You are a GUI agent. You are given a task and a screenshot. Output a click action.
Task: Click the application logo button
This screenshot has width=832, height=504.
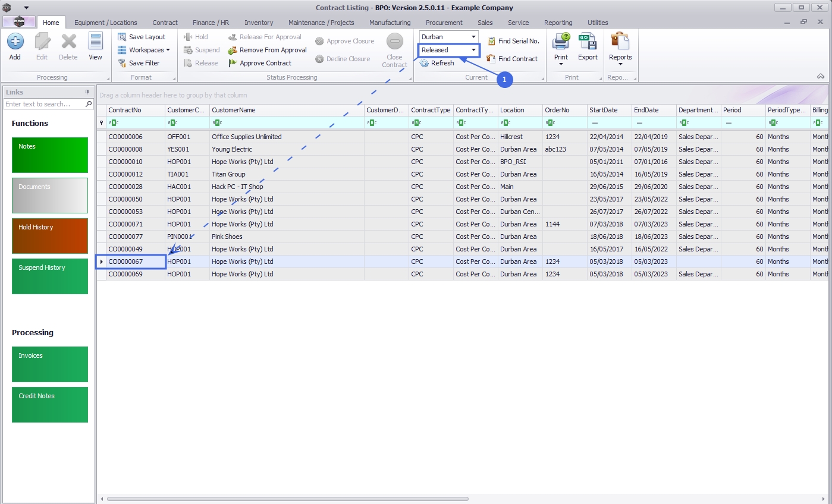tap(19, 22)
